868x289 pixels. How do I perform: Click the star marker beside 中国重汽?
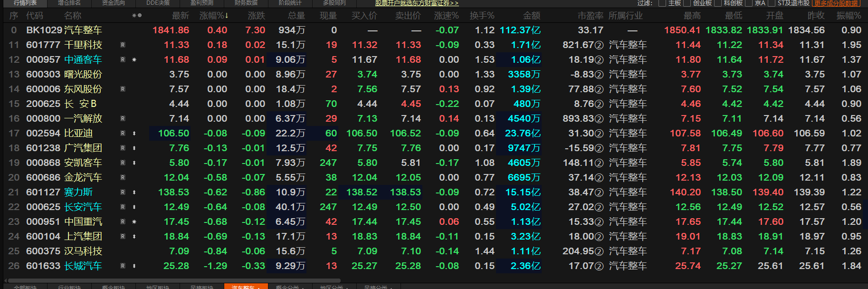coord(134,222)
